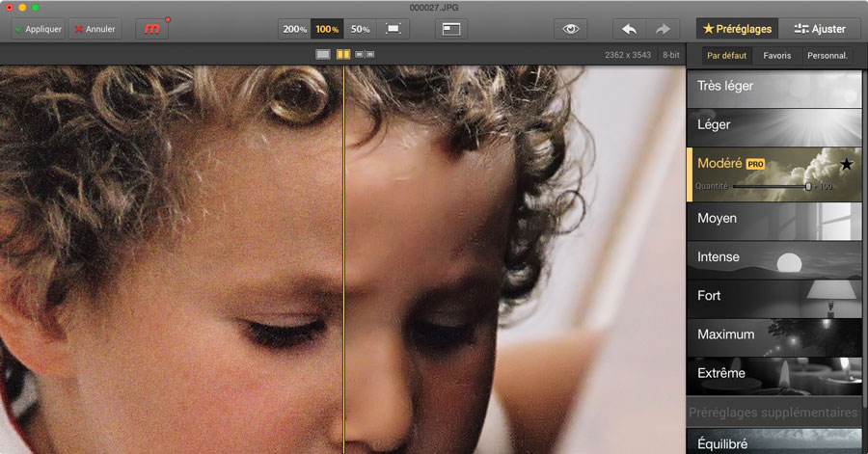Select side-by-side view mode
The height and width of the screenshot is (454, 868).
click(365, 54)
